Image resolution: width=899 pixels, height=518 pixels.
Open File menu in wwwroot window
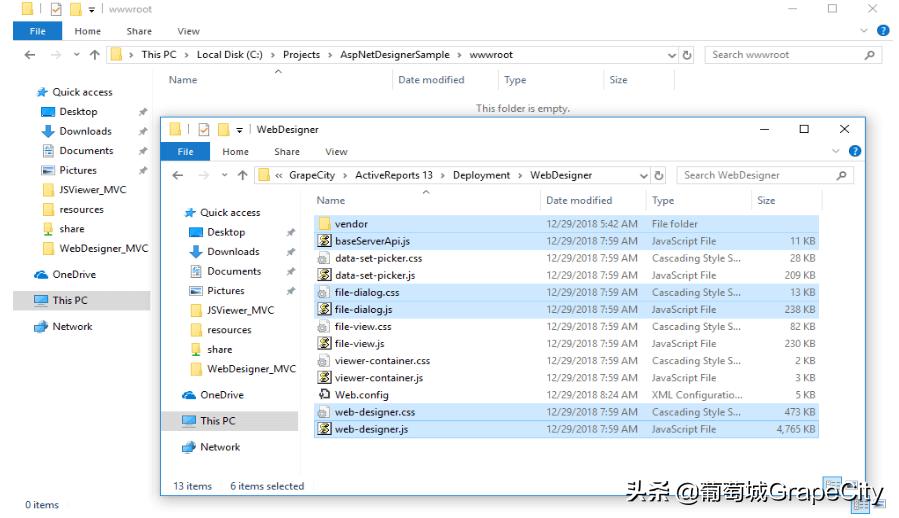(x=37, y=31)
